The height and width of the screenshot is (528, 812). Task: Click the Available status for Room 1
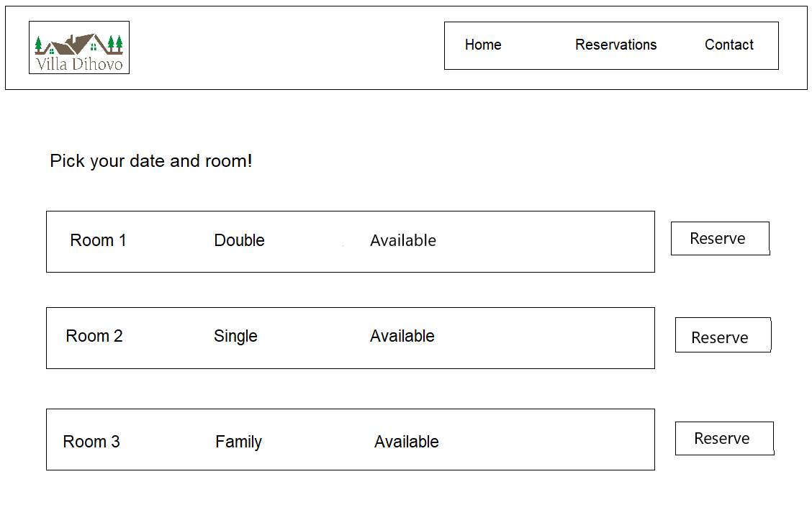402,241
